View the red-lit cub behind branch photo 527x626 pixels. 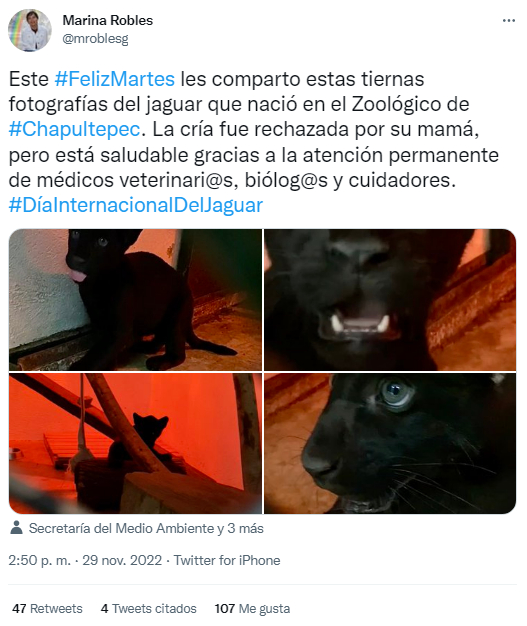click(135, 444)
